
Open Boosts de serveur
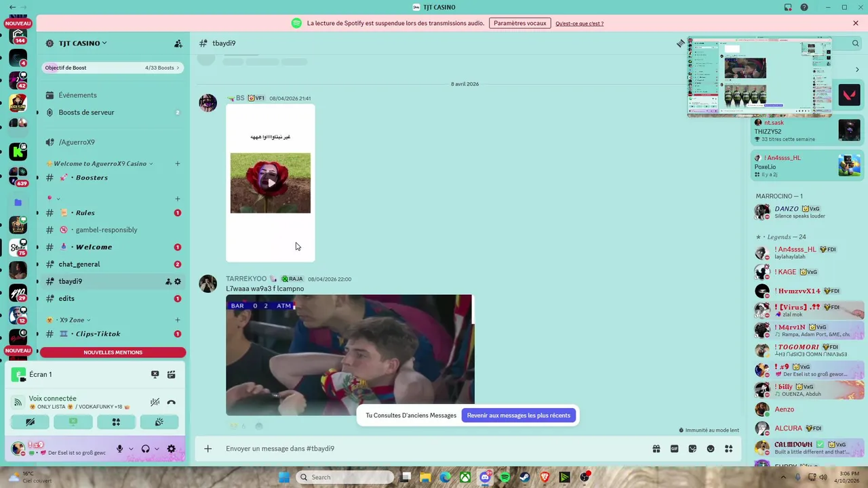point(113,113)
